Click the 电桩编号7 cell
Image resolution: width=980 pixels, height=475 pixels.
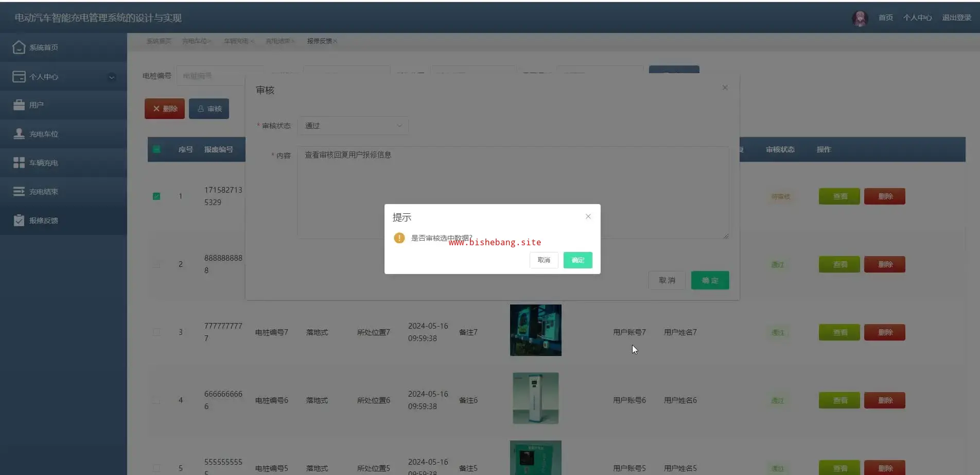pos(272,332)
